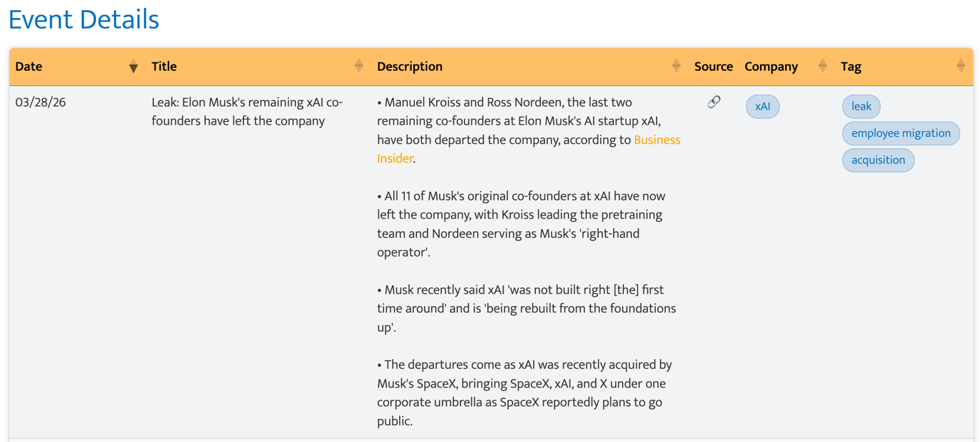Select the 03/28/26 date cell
The width and height of the screenshot is (980, 442).
click(x=41, y=102)
